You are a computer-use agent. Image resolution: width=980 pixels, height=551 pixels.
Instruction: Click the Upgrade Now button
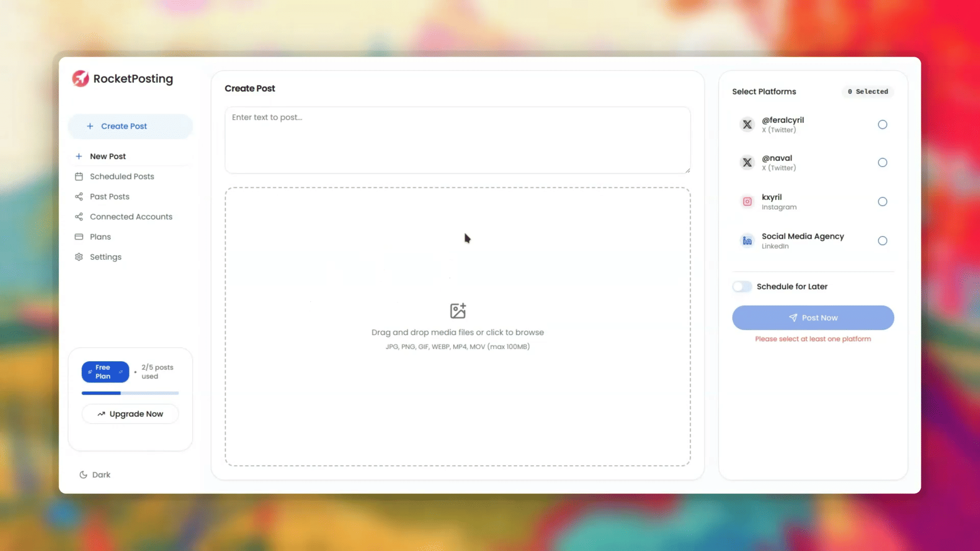pyautogui.click(x=130, y=414)
